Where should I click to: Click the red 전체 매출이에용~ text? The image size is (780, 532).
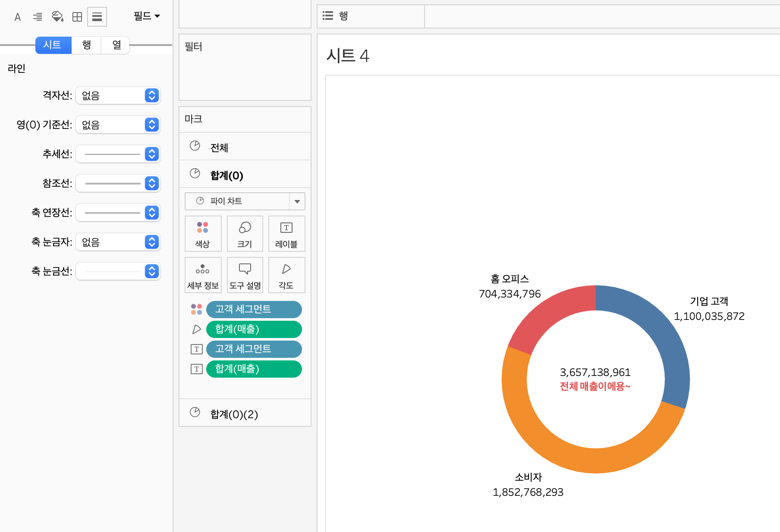point(595,386)
